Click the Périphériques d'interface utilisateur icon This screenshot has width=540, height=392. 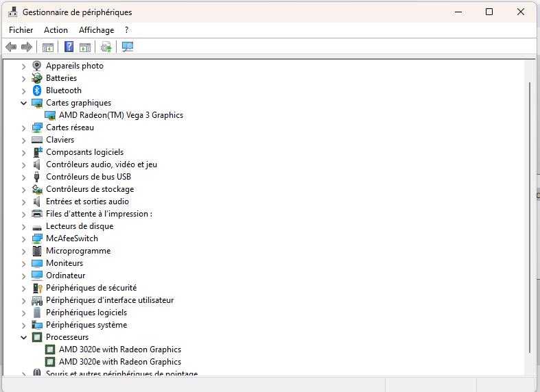point(37,301)
